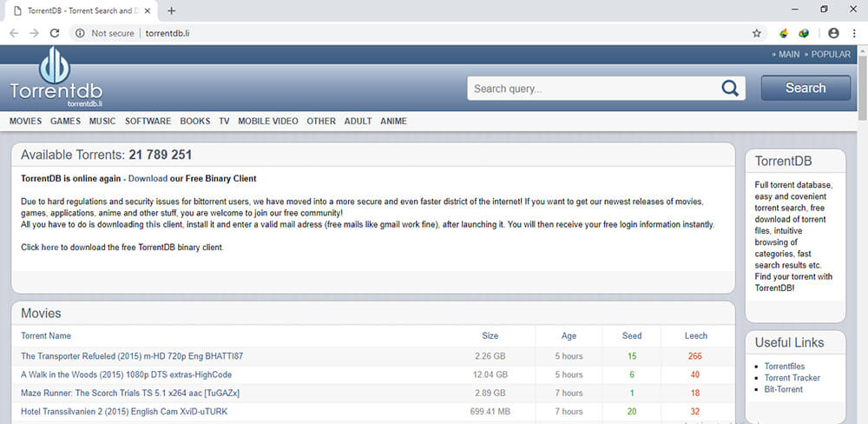868x424 pixels.
Task: Click the magnifying glass in the search box
Action: pyautogui.click(x=730, y=88)
